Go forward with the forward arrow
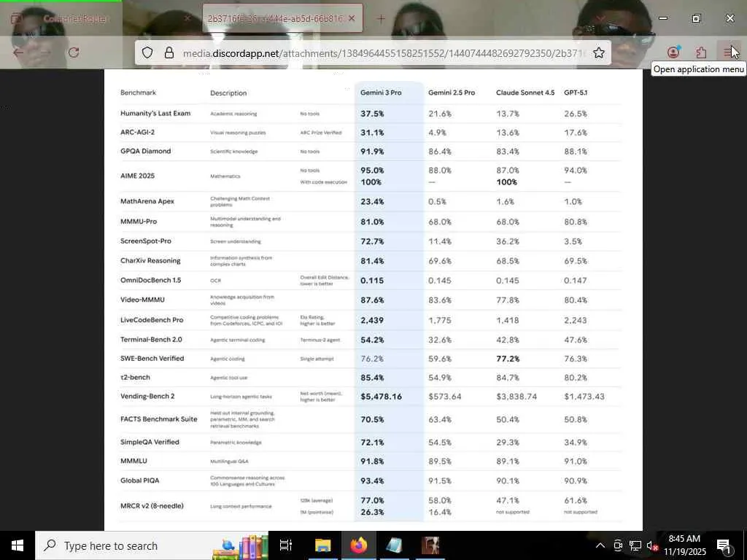Screen dimensions: 747x560 46,52
